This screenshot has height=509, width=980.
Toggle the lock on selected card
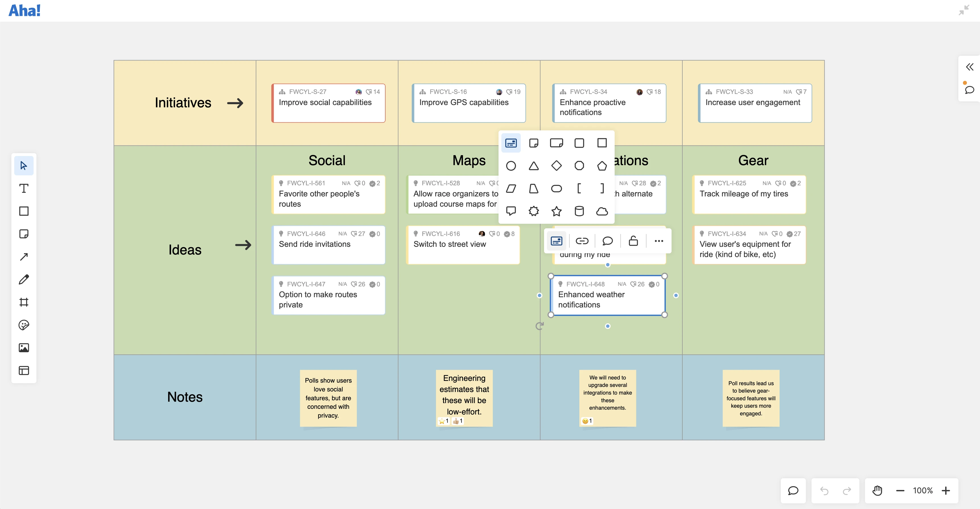click(x=633, y=241)
